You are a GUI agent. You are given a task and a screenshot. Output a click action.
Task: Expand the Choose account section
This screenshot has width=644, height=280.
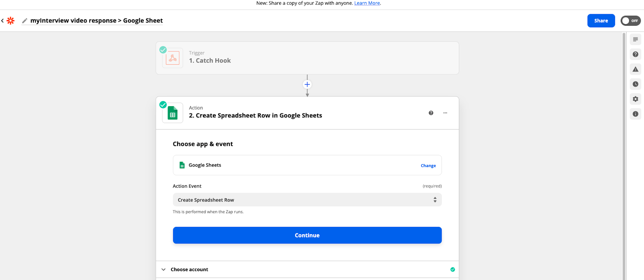tap(189, 270)
